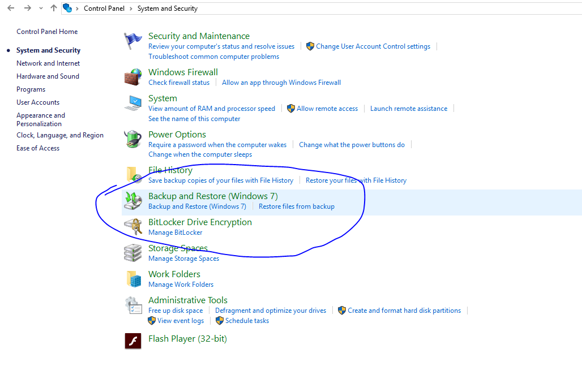Save backup copies with File History
Image resolution: width=582 pixels, height=392 pixels.
[221, 180]
